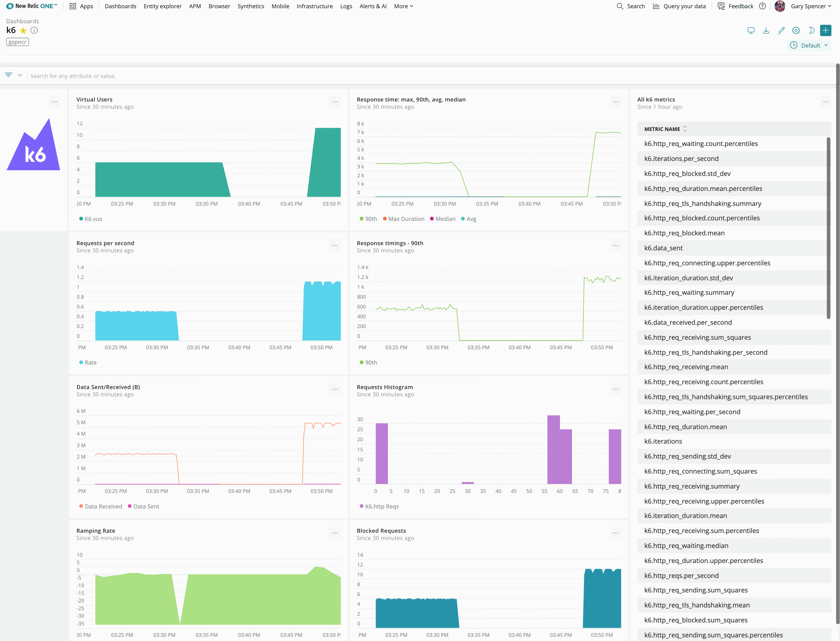Add a new widget with the plus icon
Screen dimensions: 840x641
826,30
